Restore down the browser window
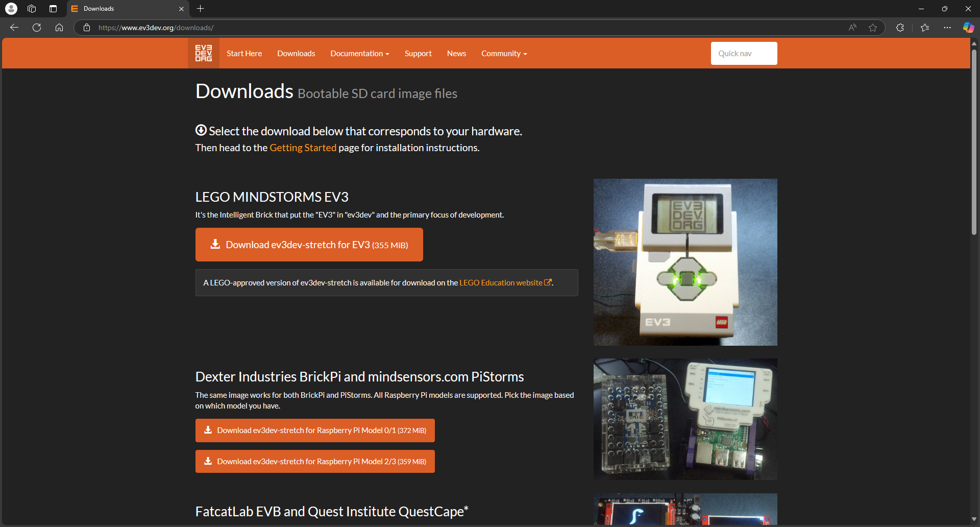Viewport: 980px width, 527px height. (945, 9)
